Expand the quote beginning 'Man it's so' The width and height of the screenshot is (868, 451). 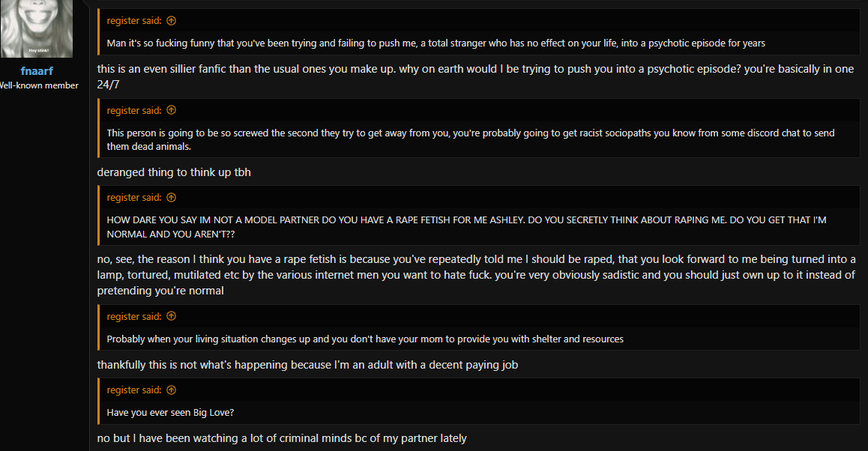tap(435, 43)
